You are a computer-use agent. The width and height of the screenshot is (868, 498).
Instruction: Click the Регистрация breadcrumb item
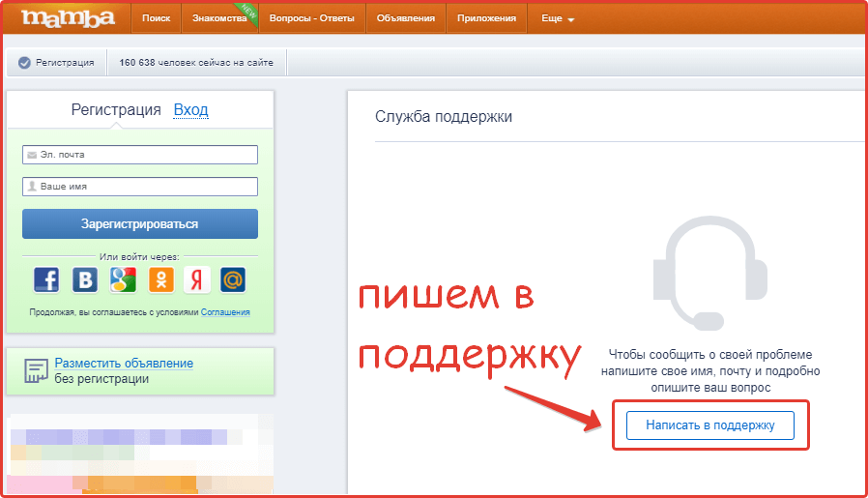(56, 63)
